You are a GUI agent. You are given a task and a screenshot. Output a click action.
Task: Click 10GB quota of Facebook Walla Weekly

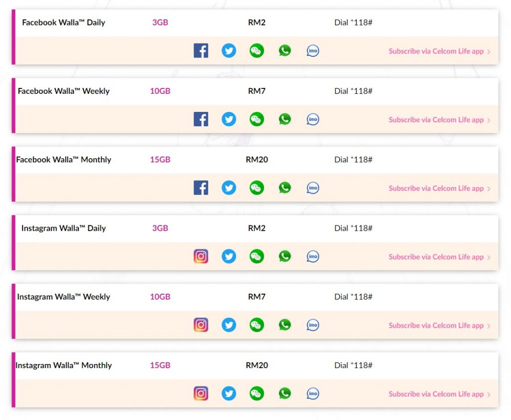(160, 91)
